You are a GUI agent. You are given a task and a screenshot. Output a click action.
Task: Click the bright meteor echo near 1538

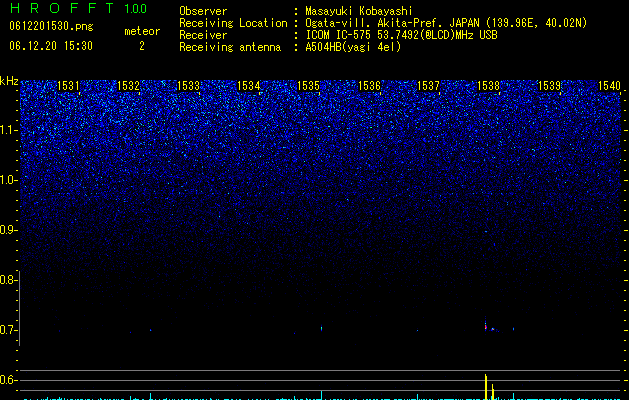486,327
